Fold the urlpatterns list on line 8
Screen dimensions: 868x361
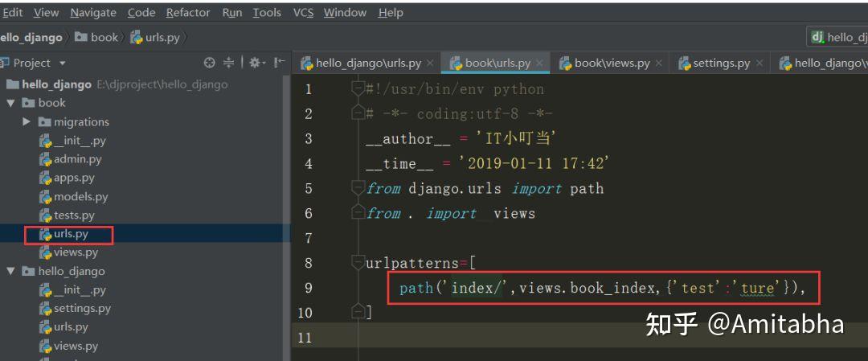358,263
